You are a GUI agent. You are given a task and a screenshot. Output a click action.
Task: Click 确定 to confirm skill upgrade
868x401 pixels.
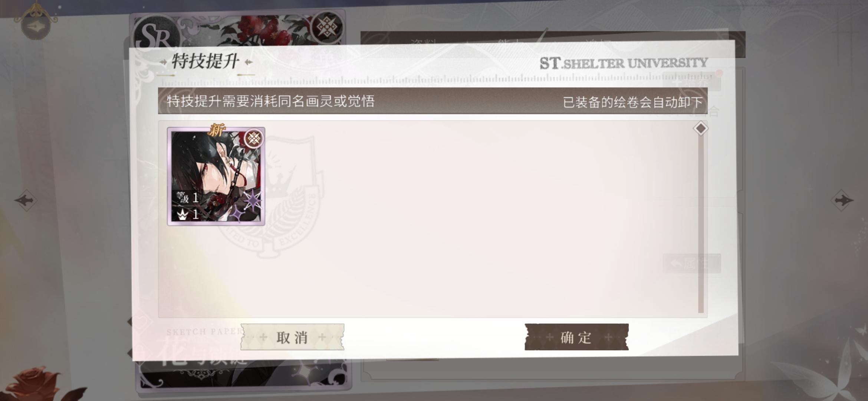tap(576, 337)
